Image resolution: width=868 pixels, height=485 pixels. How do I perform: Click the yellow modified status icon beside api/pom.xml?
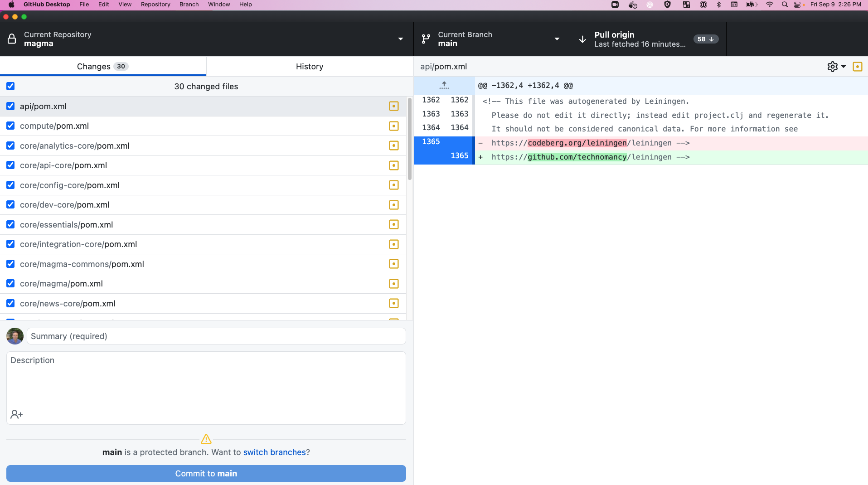(x=393, y=106)
